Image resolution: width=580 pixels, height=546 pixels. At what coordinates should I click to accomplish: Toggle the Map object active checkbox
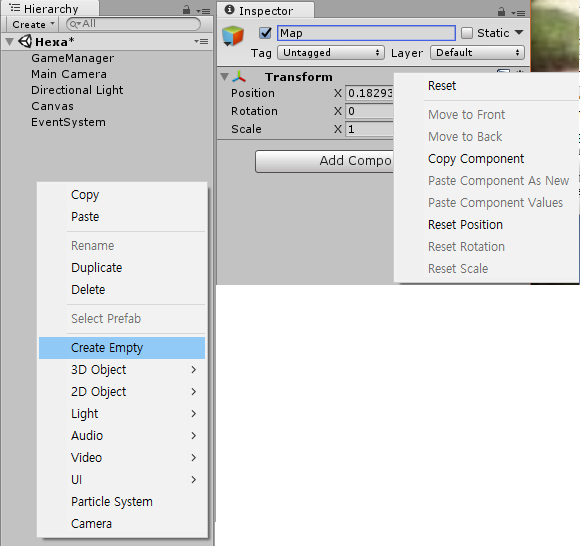(x=265, y=33)
